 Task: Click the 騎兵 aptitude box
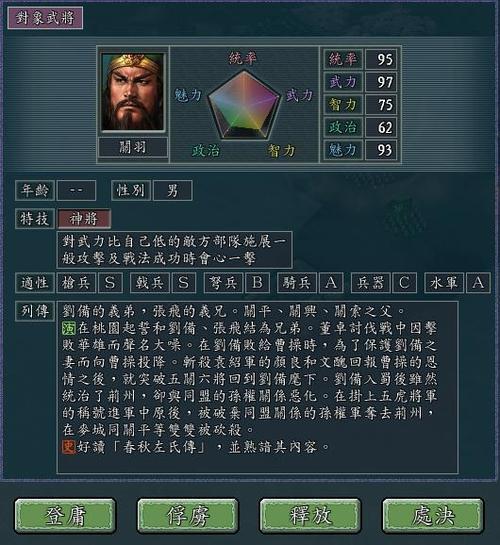297,283
